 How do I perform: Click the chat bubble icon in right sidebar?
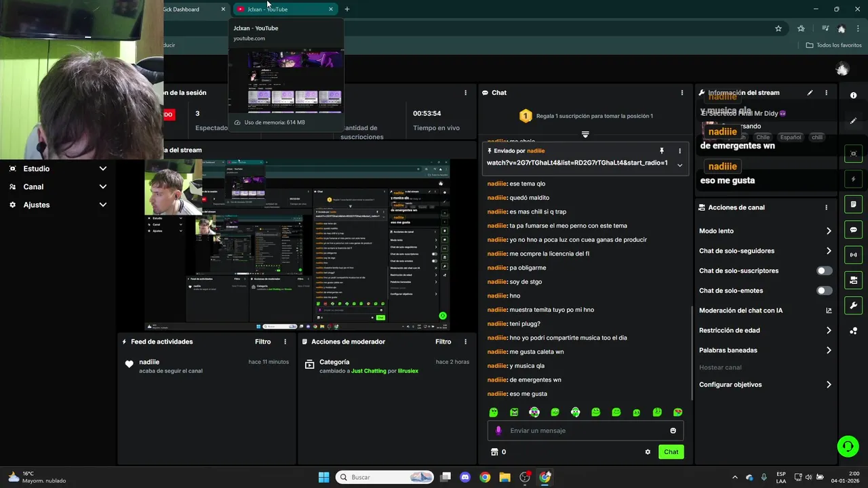pos(853,230)
